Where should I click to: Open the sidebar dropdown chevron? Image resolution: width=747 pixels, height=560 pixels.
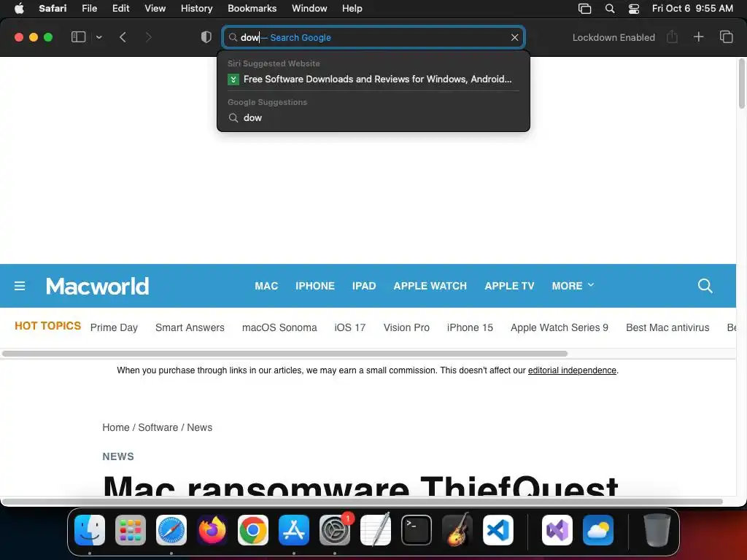[x=98, y=37]
